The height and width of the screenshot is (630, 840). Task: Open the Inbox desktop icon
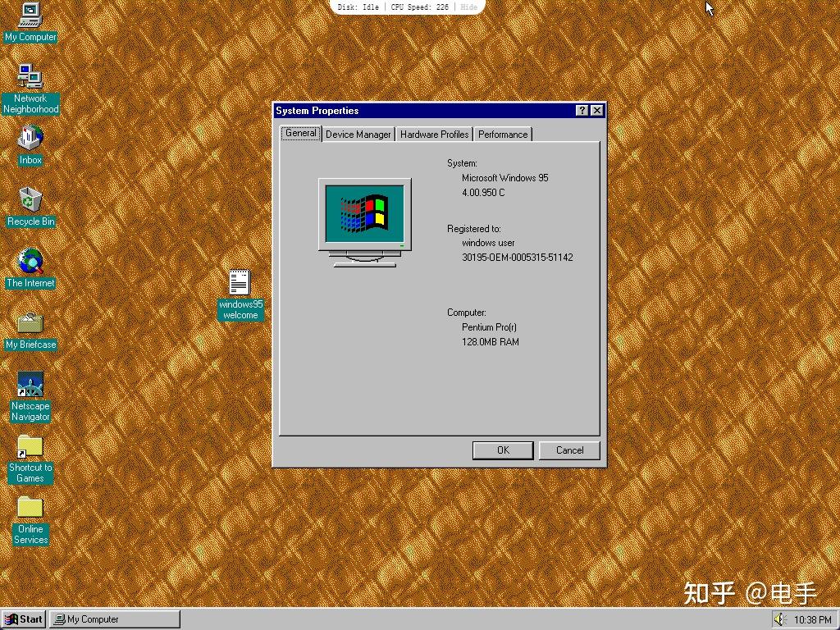30,141
